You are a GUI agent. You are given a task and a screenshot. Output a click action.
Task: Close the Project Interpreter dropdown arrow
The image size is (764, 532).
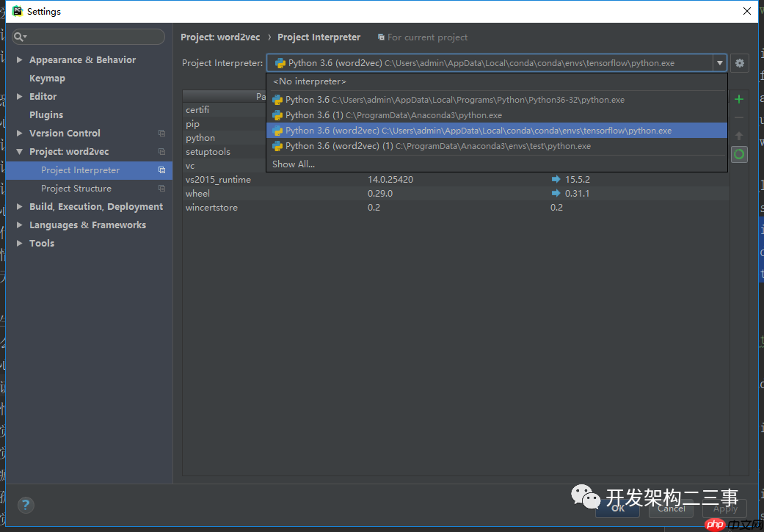coord(719,63)
